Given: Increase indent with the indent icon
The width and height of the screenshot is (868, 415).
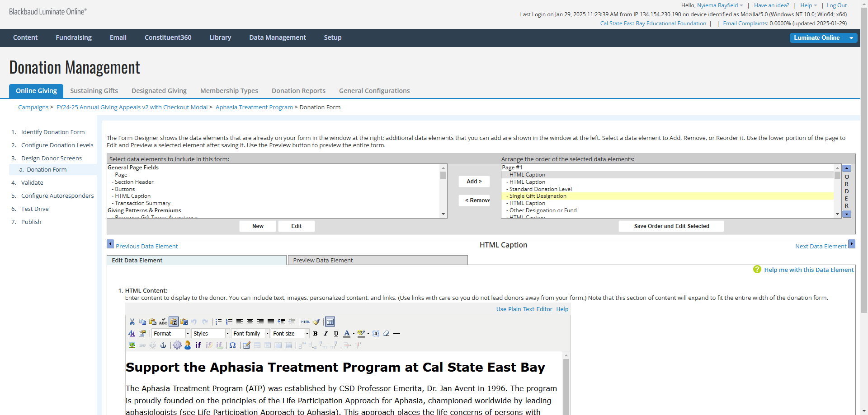Looking at the screenshot, I should (x=281, y=322).
